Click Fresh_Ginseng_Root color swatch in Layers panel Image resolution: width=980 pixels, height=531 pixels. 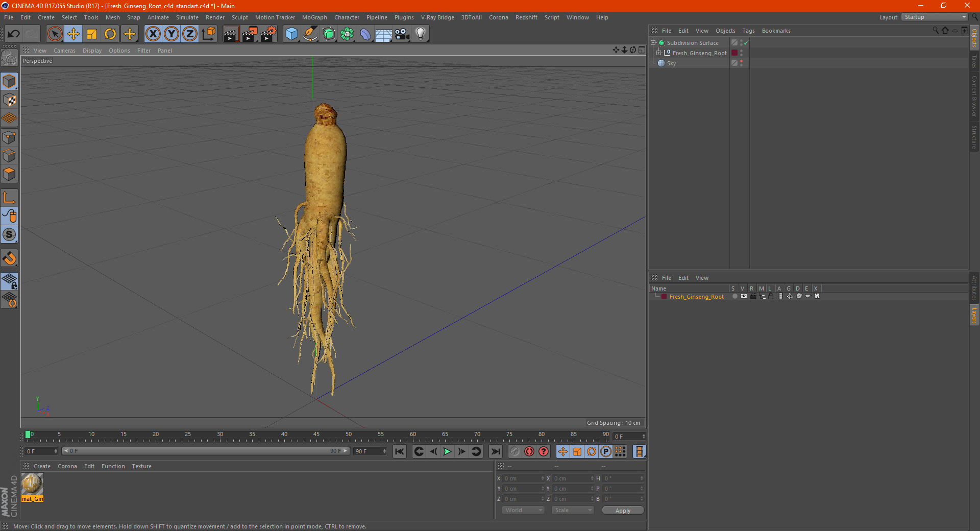(664, 296)
